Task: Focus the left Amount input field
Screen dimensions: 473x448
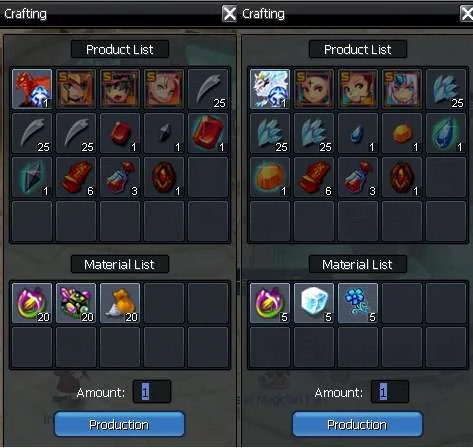Action: coord(152,392)
